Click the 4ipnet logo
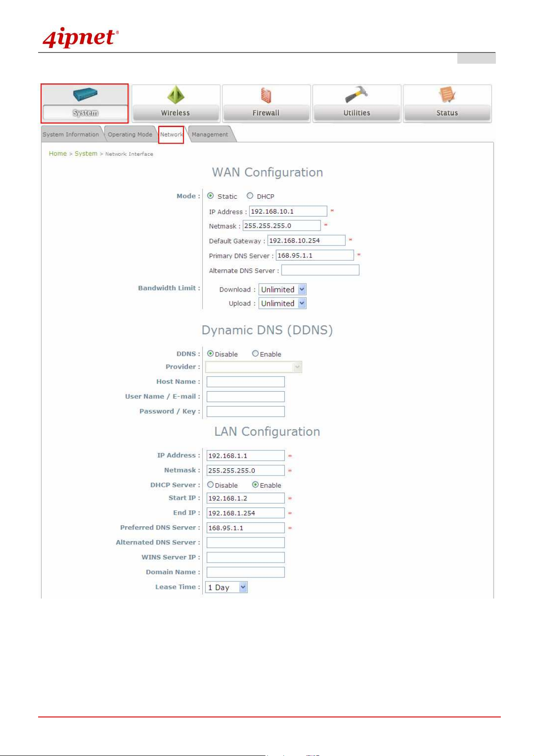This screenshot has width=534, height=756. click(x=81, y=38)
